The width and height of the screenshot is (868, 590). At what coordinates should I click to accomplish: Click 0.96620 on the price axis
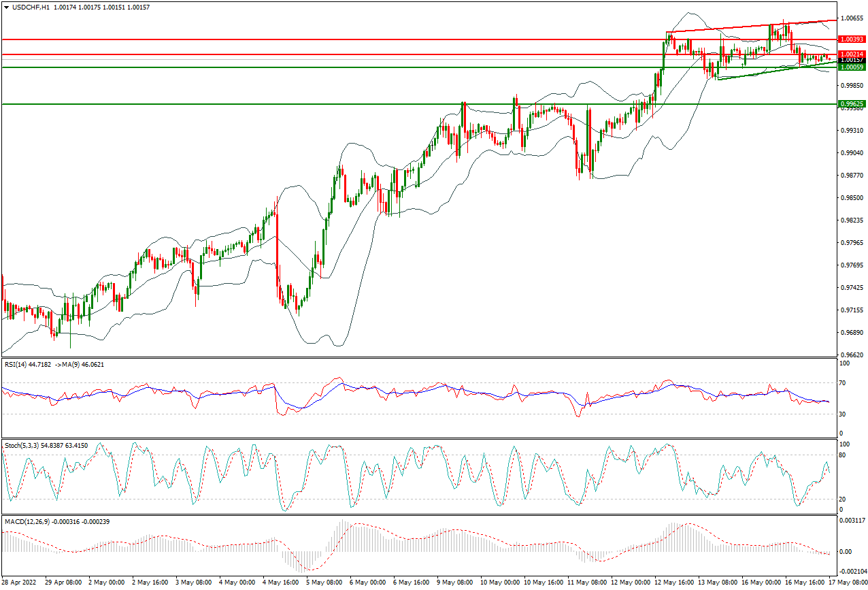(x=852, y=355)
